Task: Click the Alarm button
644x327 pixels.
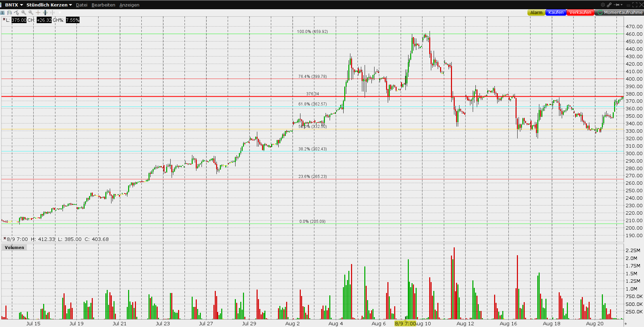Action: pyautogui.click(x=536, y=13)
